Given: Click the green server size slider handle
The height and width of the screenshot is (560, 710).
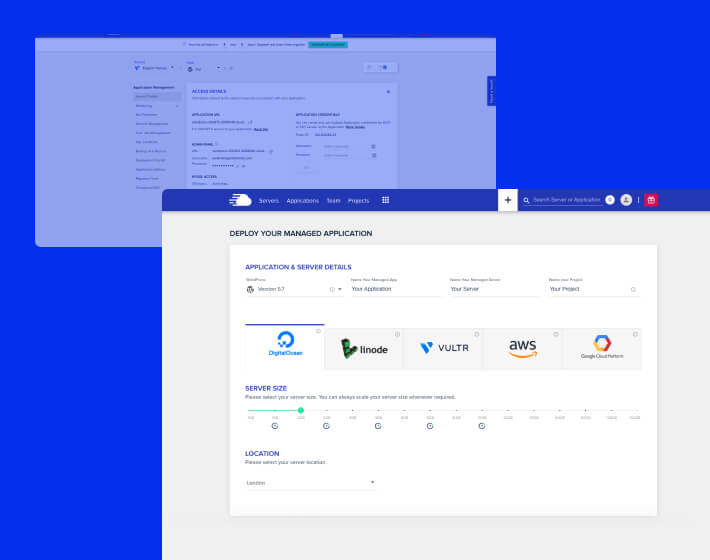Looking at the screenshot, I should click(x=301, y=410).
